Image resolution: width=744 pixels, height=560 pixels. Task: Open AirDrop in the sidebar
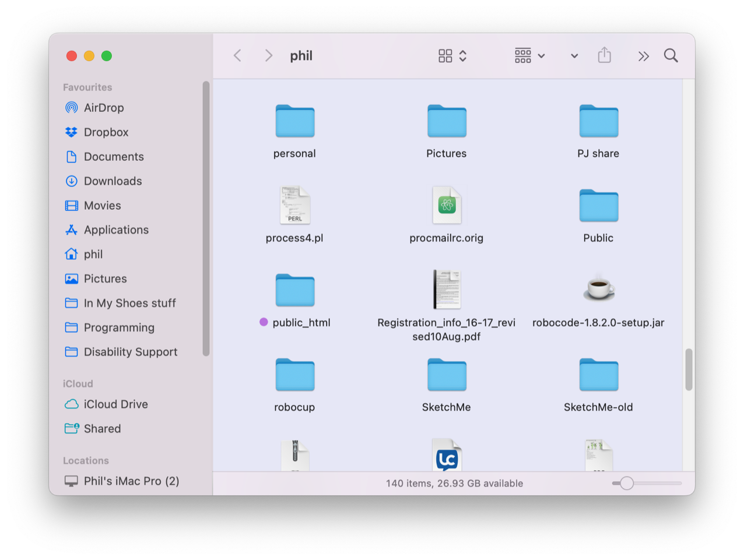coord(103,108)
